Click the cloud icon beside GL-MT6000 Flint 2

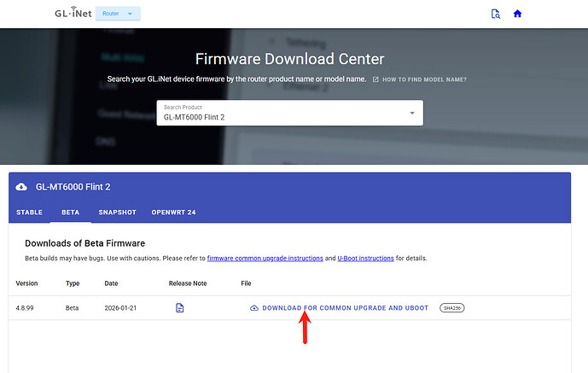click(x=21, y=187)
